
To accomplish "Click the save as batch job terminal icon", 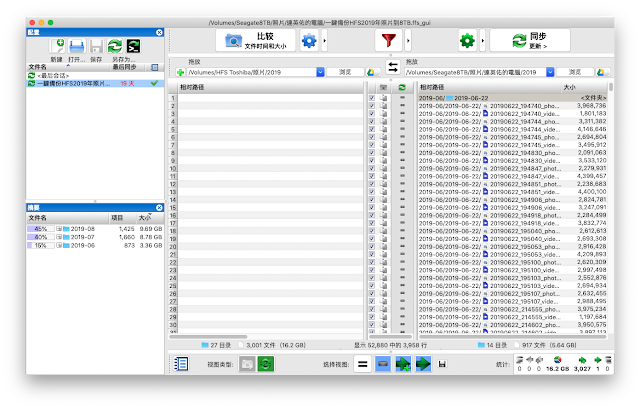I will (133, 46).
